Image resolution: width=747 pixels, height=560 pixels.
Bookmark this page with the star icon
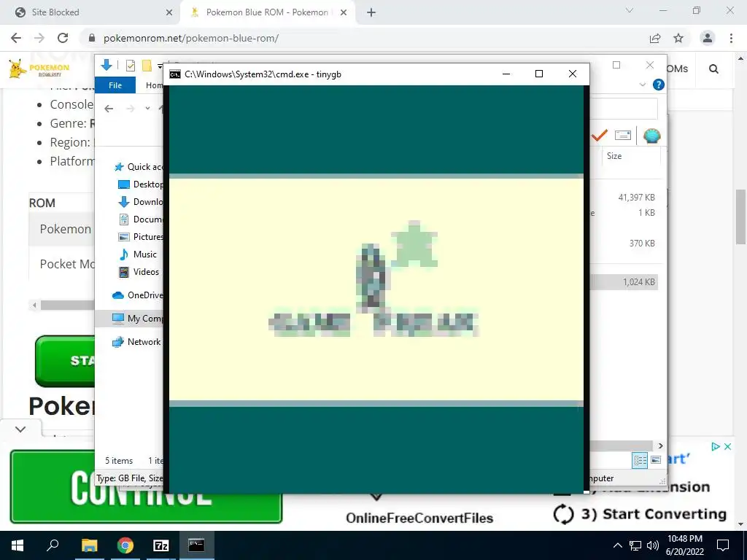[x=678, y=38]
